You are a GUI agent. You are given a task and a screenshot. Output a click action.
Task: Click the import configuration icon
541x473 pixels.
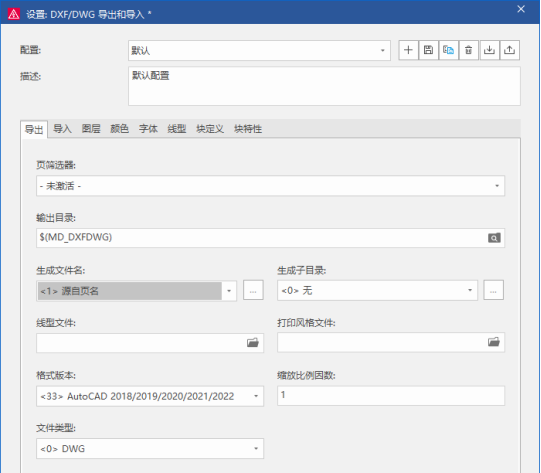pyautogui.click(x=489, y=50)
